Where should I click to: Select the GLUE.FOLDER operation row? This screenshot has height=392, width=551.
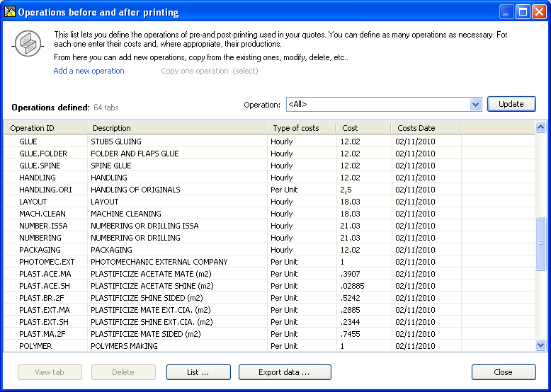270,154
